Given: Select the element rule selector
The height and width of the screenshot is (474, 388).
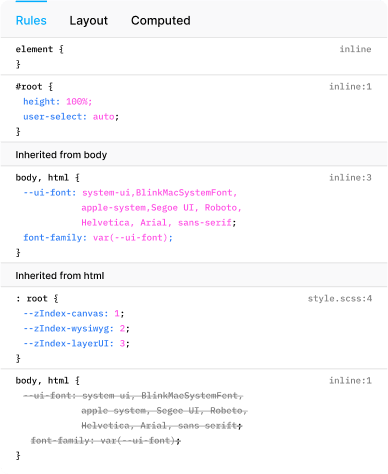Looking at the screenshot, I should tap(34, 49).
